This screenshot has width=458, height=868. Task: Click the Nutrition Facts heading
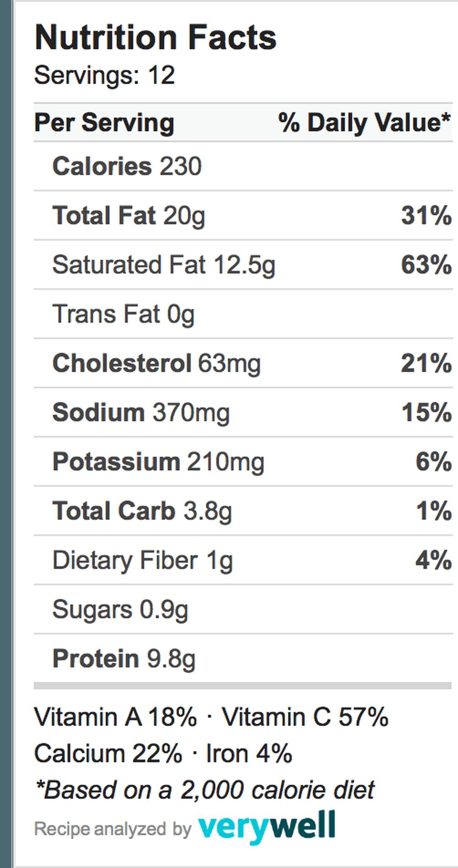click(156, 38)
